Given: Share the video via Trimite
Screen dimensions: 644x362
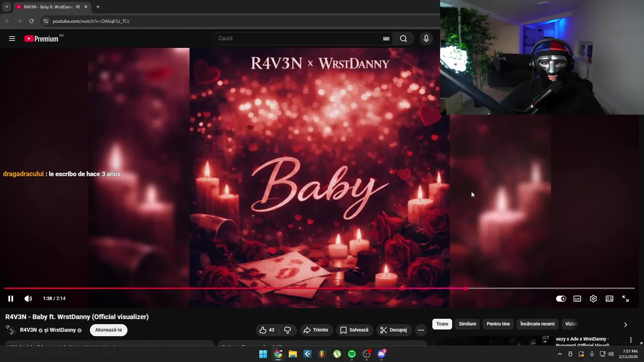Looking at the screenshot, I should tap(315, 330).
